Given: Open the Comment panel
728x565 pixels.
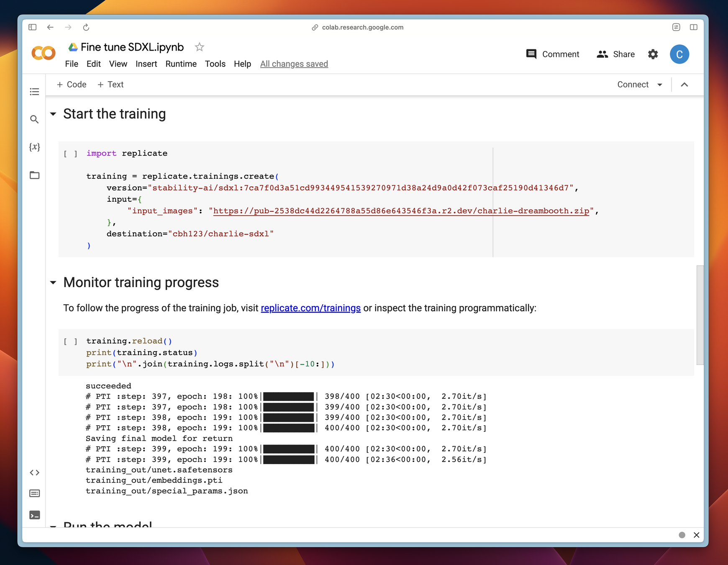Looking at the screenshot, I should 553,54.
